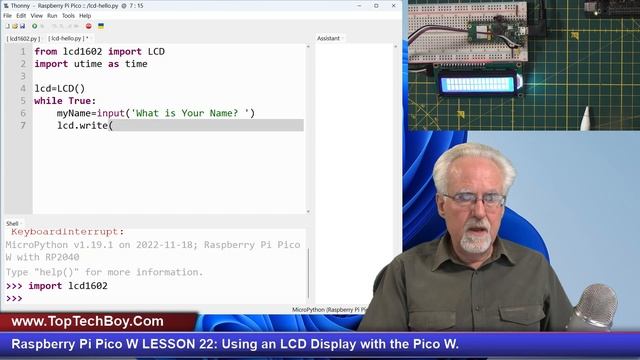Click on line number 1 in gutter
Viewport: 640px width, 360px height.
[x=23, y=52]
